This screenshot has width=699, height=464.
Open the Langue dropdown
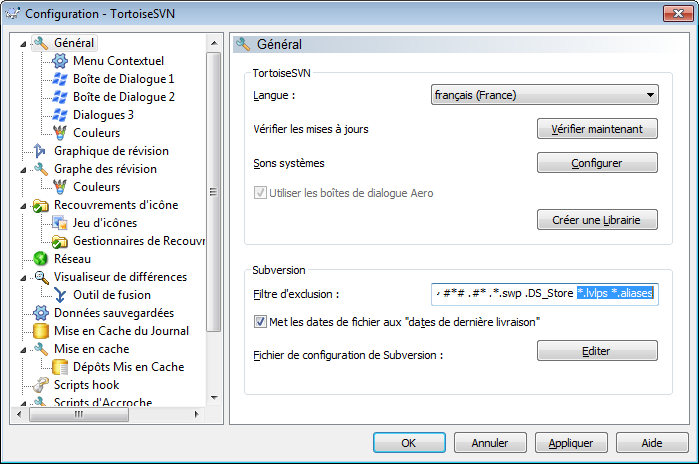click(x=544, y=95)
